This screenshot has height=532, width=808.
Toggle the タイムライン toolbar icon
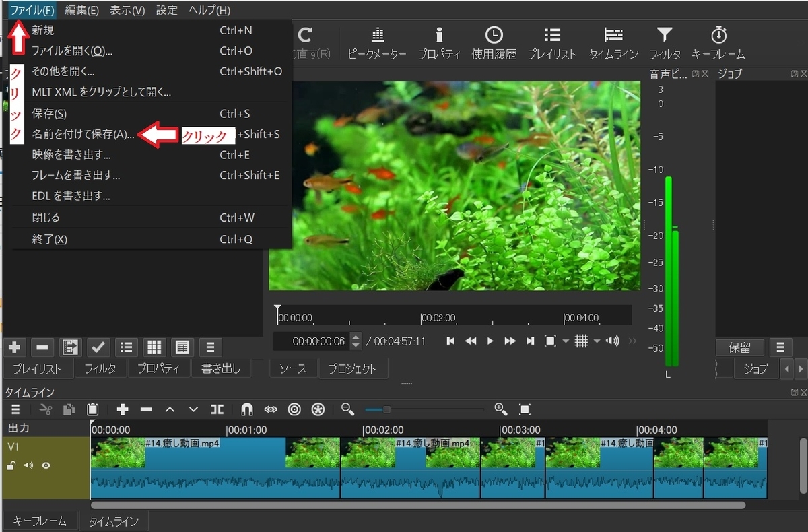pyautogui.click(x=613, y=44)
